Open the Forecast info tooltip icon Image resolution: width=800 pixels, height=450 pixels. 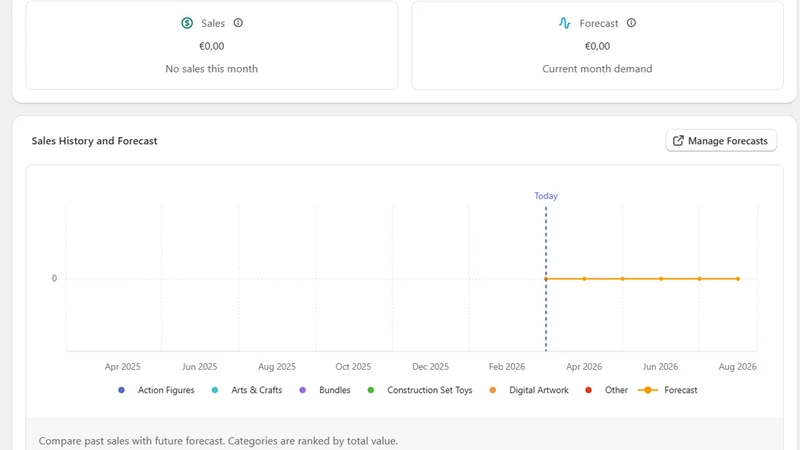coord(631,23)
